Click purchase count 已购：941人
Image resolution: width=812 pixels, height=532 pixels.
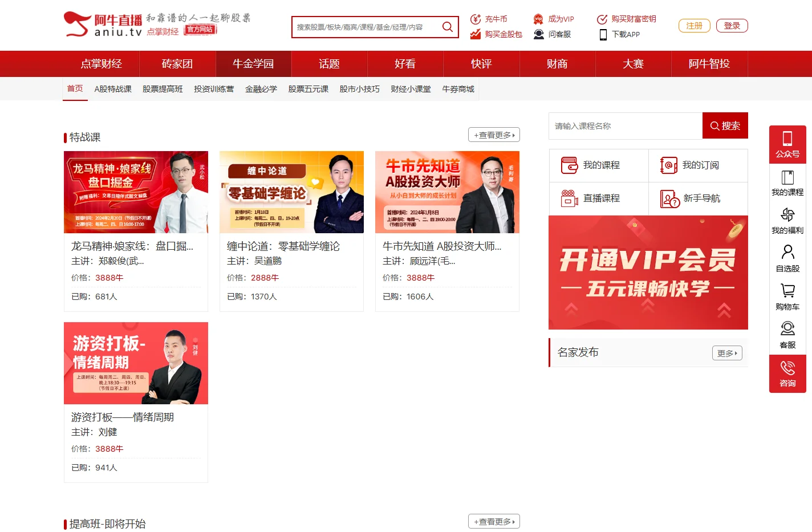tap(94, 468)
